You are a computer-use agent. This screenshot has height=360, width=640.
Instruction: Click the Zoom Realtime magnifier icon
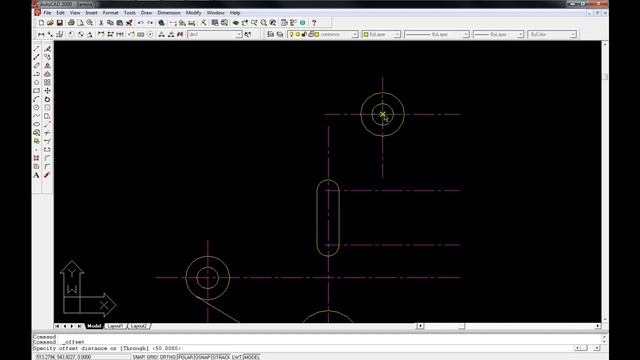click(254, 23)
